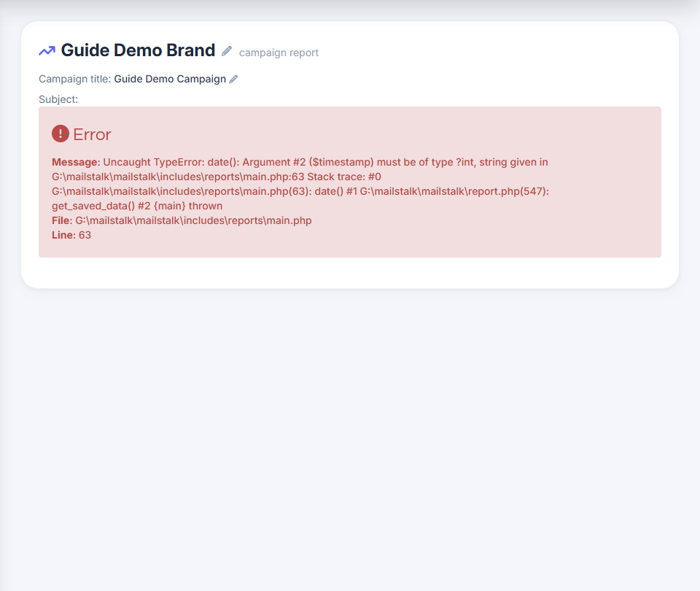Click the "Error" heading text

92,134
